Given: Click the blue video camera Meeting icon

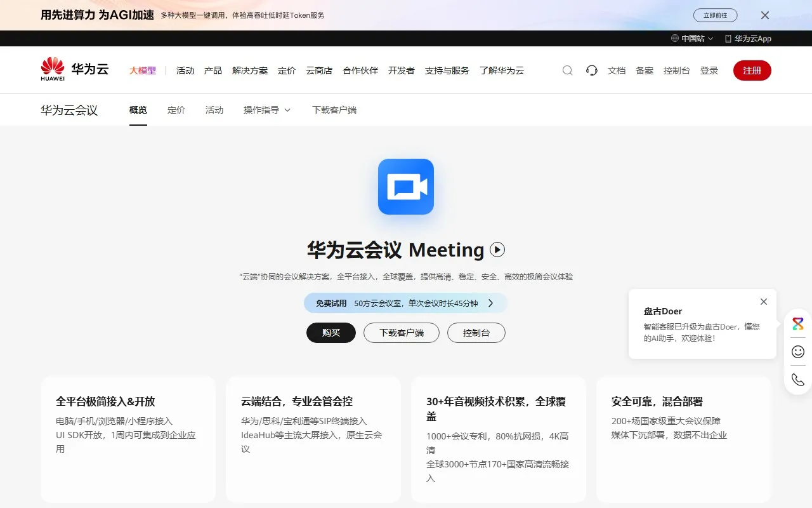Looking at the screenshot, I should point(405,186).
